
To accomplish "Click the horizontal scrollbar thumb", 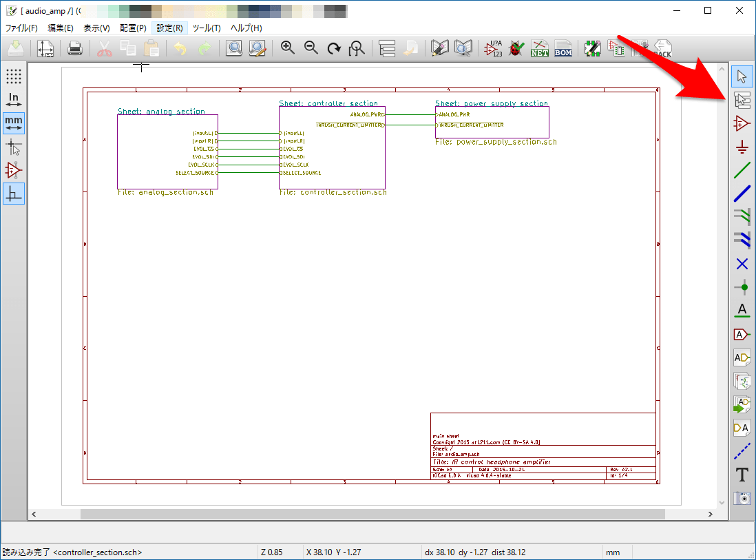I will coord(372,514).
